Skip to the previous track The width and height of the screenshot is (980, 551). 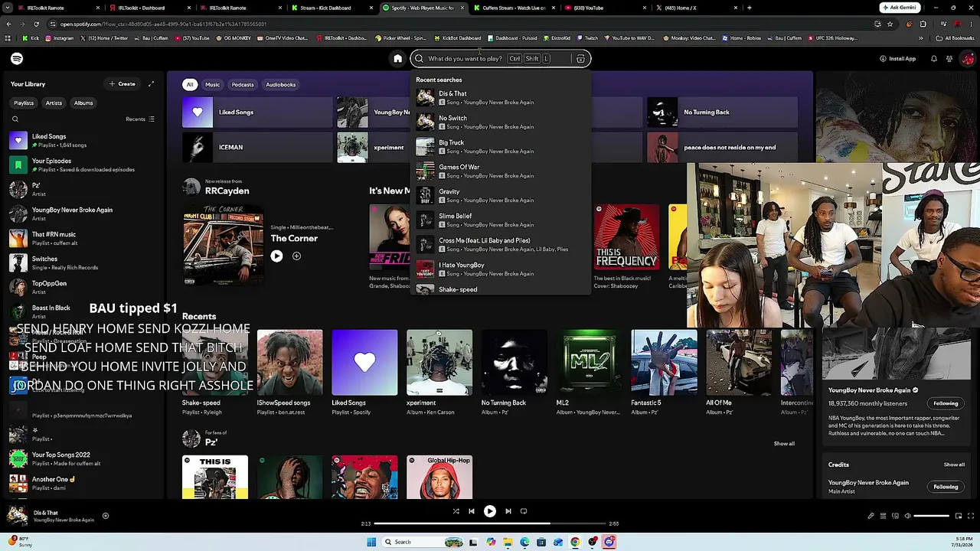coord(472,511)
